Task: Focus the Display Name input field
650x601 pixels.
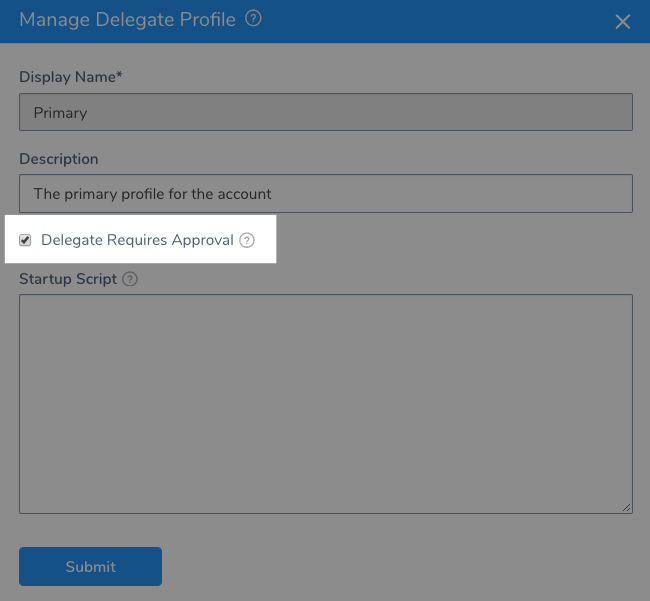Action: 326,112
